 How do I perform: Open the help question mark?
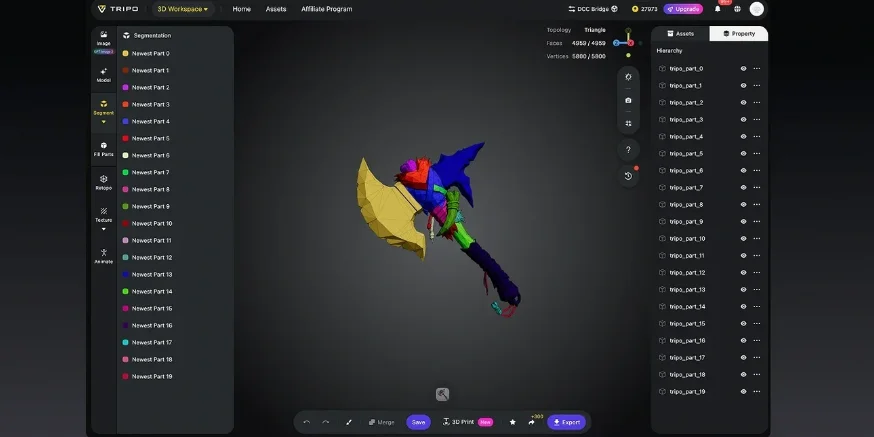pos(628,149)
